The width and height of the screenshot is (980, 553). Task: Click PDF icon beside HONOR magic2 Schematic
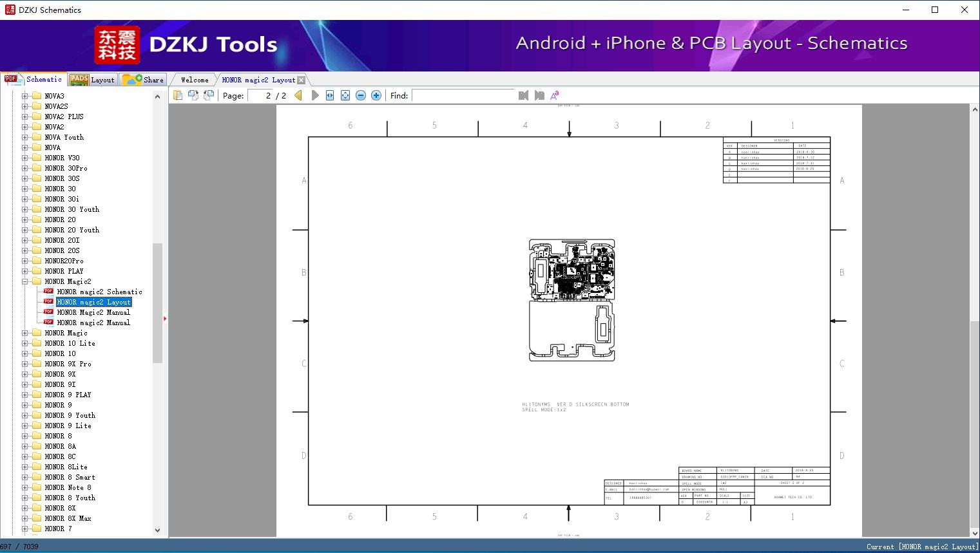point(48,292)
